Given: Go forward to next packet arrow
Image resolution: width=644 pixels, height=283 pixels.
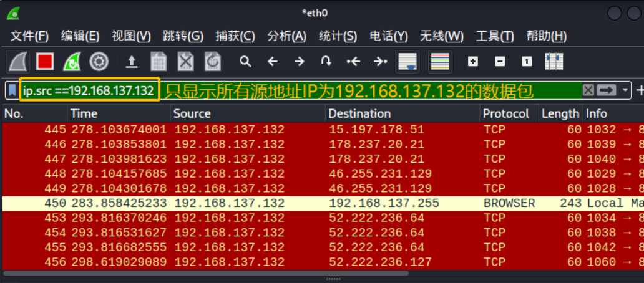Looking at the screenshot, I should 300,62.
